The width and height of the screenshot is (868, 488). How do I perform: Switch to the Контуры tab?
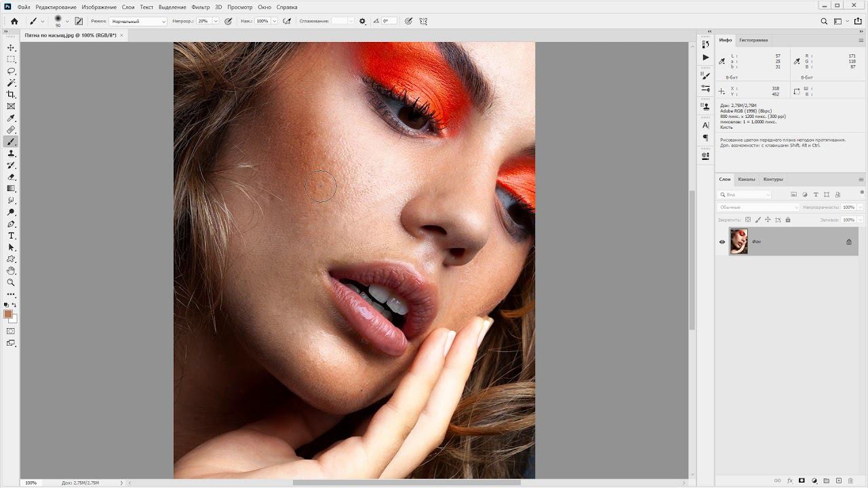(773, 179)
